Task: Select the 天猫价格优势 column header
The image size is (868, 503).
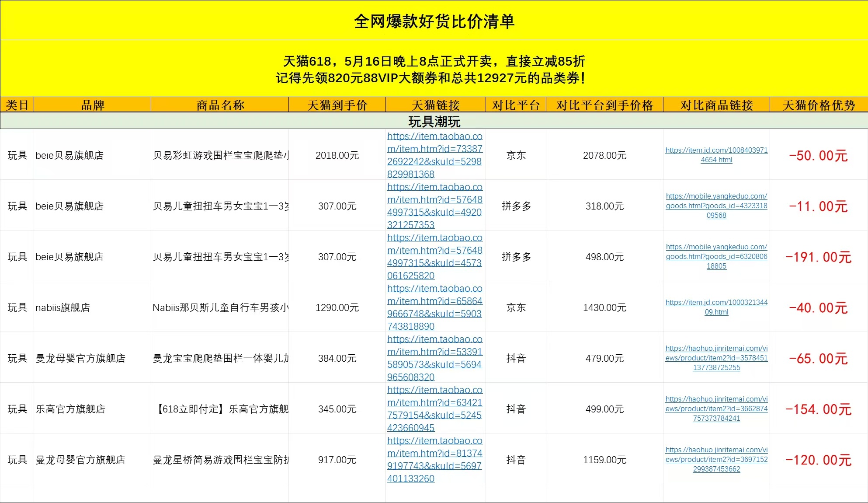Action: point(819,105)
